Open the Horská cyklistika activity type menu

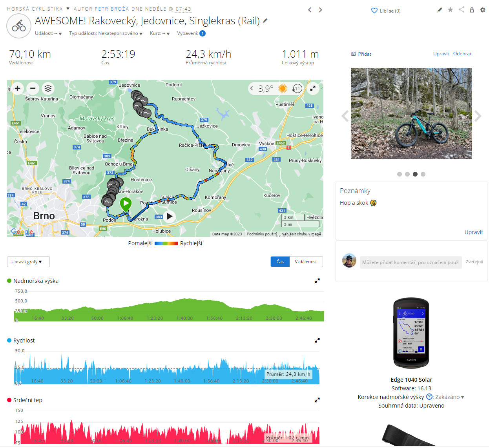tap(38, 9)
